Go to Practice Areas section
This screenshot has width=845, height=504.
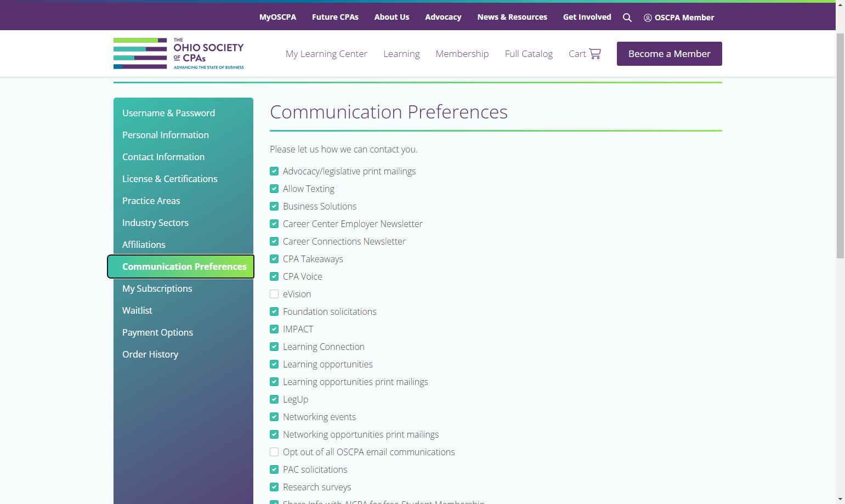point(151,201)
